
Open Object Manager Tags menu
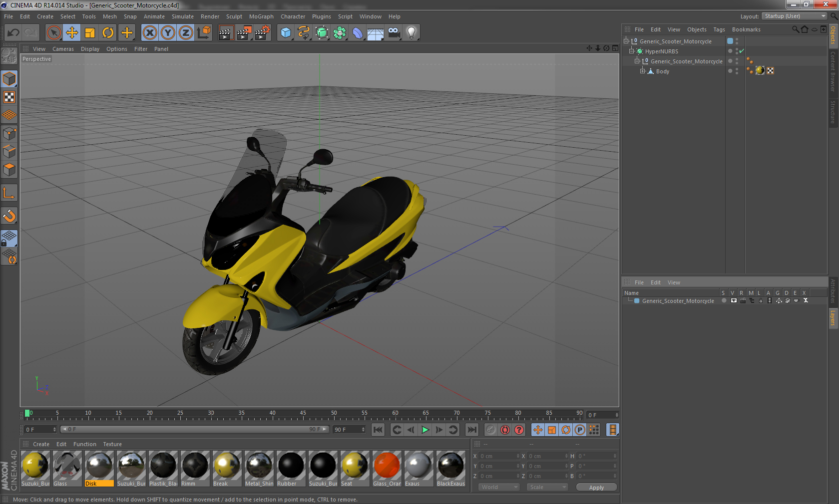click(x=719, y=29)
